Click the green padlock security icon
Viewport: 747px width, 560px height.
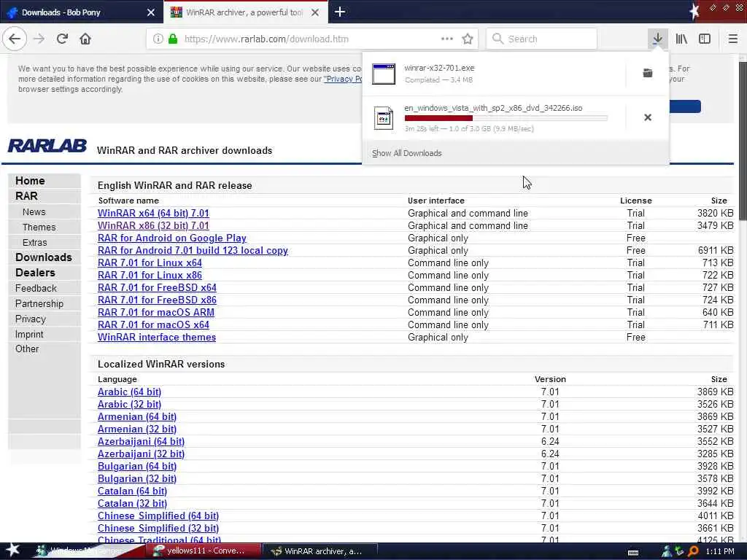click(x=173, y=39)
